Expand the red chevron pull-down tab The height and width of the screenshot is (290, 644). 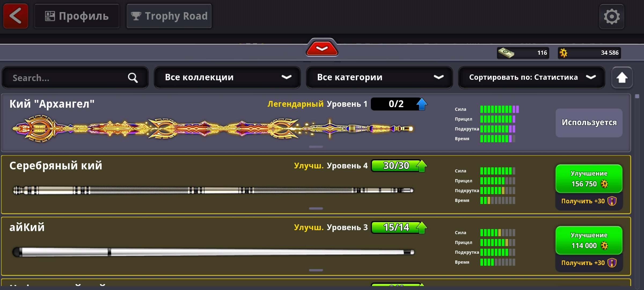coord(322,49)
